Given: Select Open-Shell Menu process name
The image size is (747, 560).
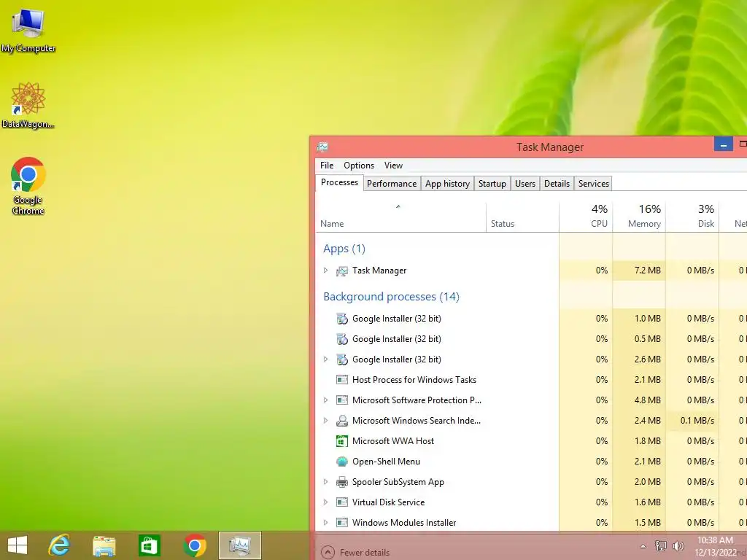Looking at the screenshot, I should click(x=387, y=462).
